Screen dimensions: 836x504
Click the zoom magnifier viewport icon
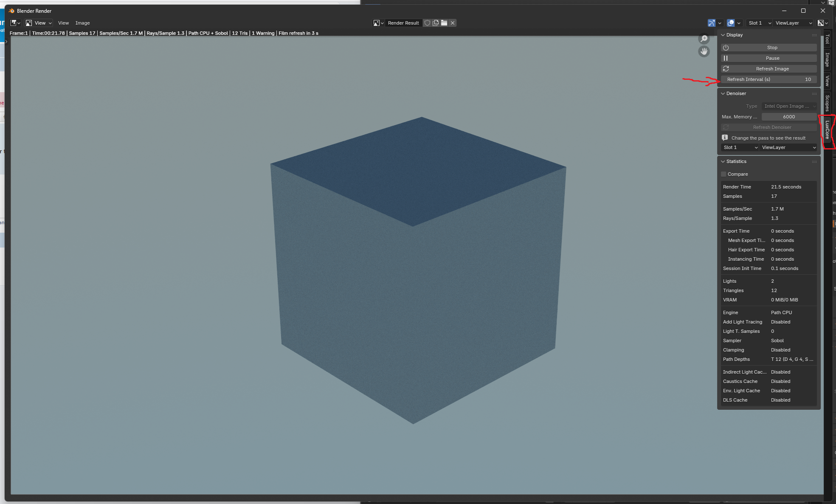[704, 39]
